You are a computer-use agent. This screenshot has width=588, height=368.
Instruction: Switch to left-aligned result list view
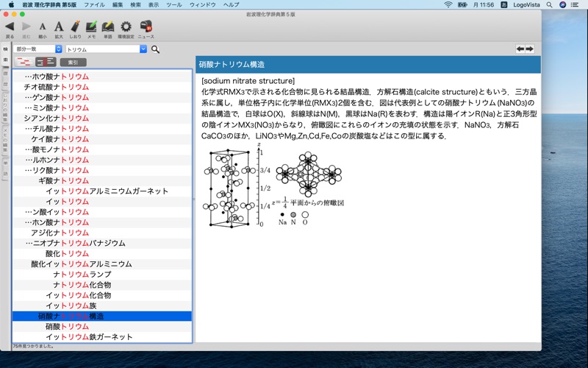click(x=24, y=62)
